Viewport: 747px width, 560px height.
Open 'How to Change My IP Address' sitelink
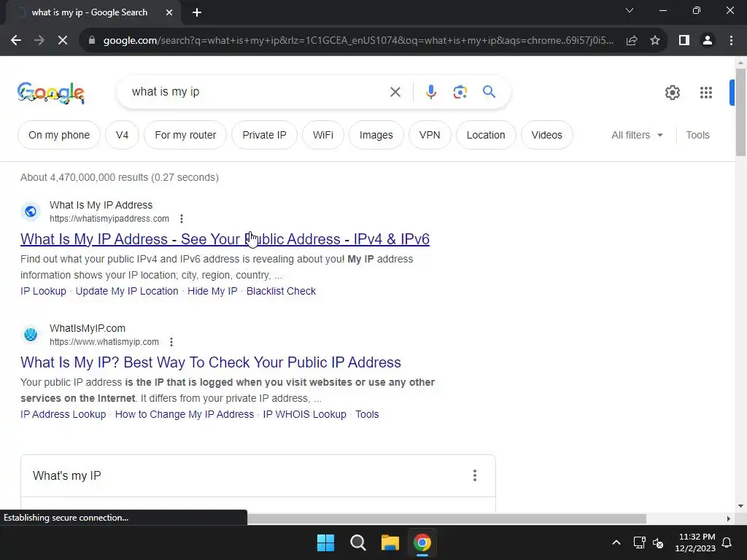point(185,414)
